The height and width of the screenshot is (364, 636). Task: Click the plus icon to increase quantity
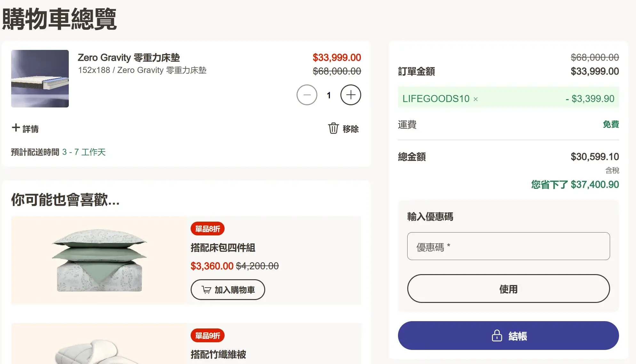[x=350, y=95]
